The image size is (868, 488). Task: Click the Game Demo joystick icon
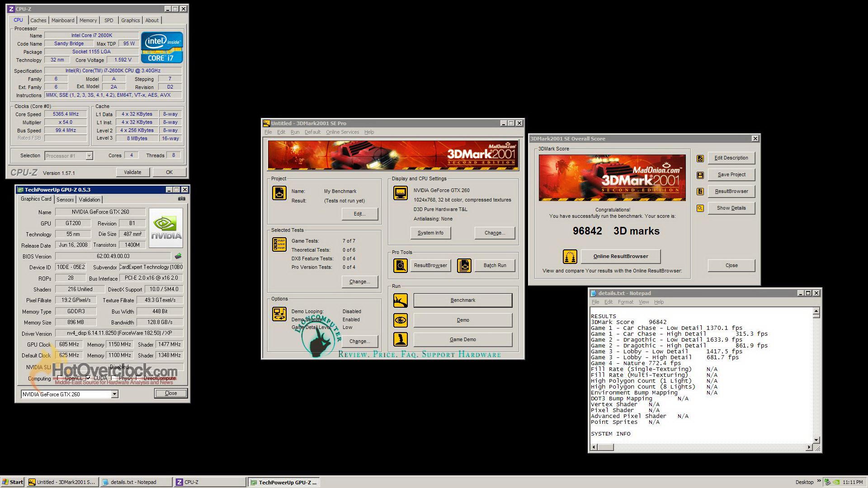(400, 339)
